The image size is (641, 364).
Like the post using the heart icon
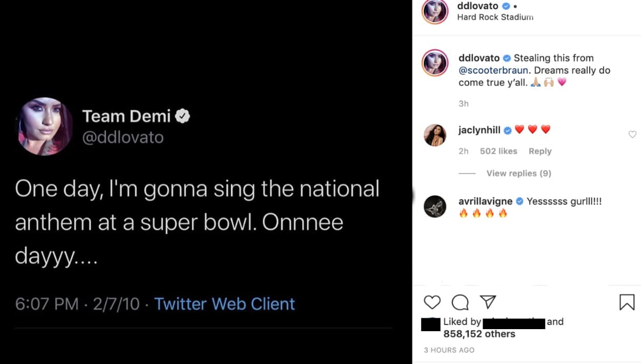[x=432, y=302]
